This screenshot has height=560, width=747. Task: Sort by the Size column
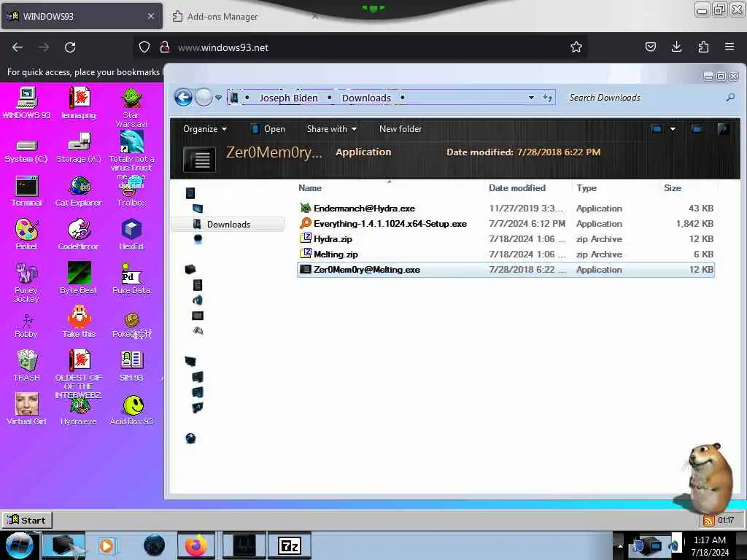[x=672, y=188]
